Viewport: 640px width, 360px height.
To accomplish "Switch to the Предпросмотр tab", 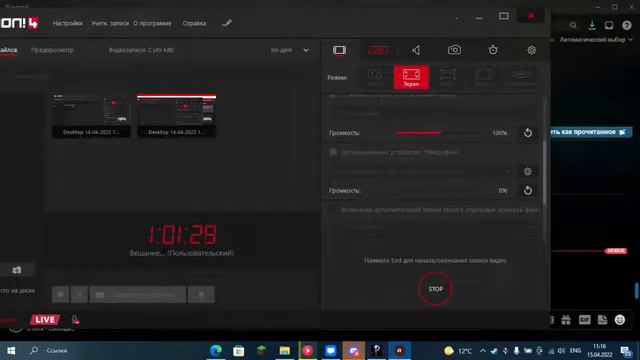I will pyautogui.click(x=52, y=50).
